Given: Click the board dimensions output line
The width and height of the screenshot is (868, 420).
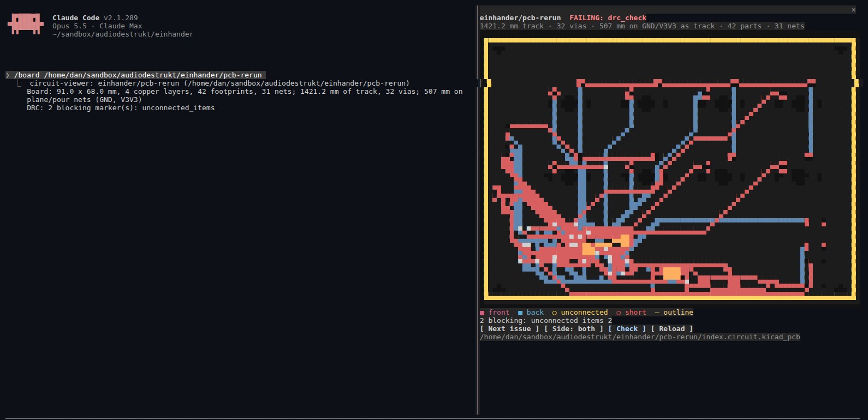Looking at the screenshot, I should [245, 92].
